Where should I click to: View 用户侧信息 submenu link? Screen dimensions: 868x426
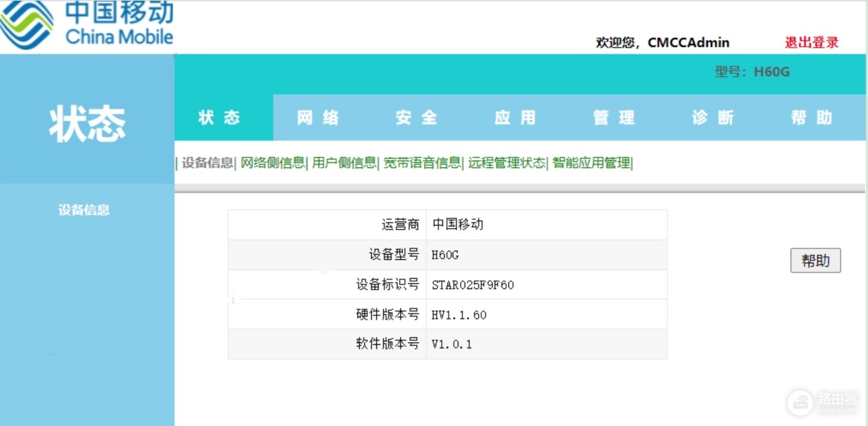[344, 163]
